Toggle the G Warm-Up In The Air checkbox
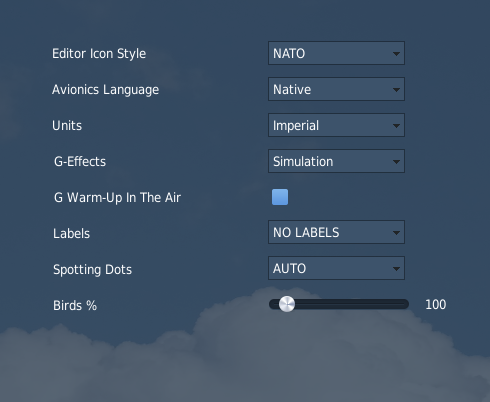 coord(280,197)
